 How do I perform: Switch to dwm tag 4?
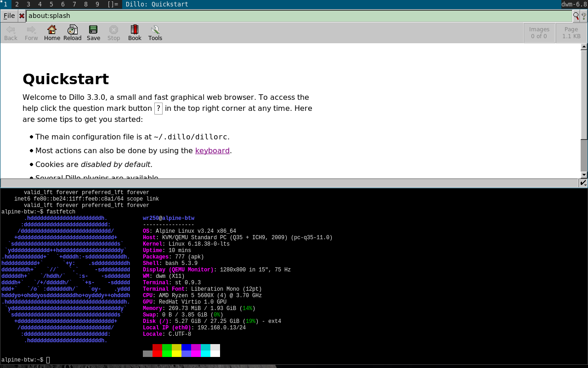(40, 4)
